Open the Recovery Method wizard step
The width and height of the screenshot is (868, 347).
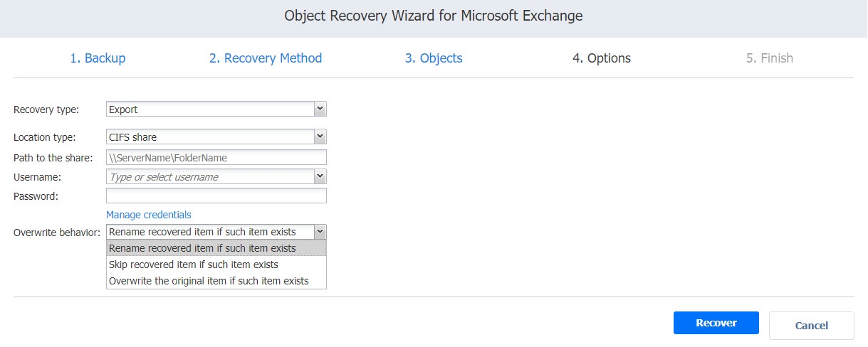265,58
